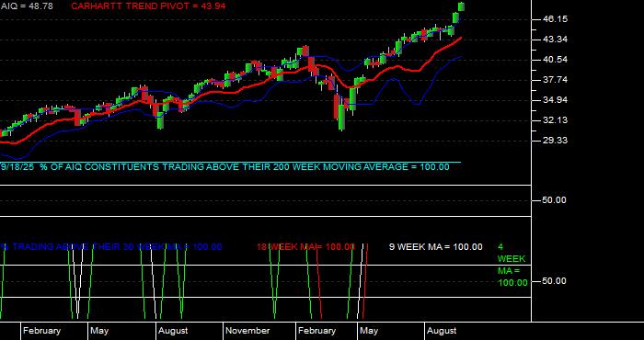Click November on the time axis
The width and height of the screenshot is (644, 340).
[247, 331]
